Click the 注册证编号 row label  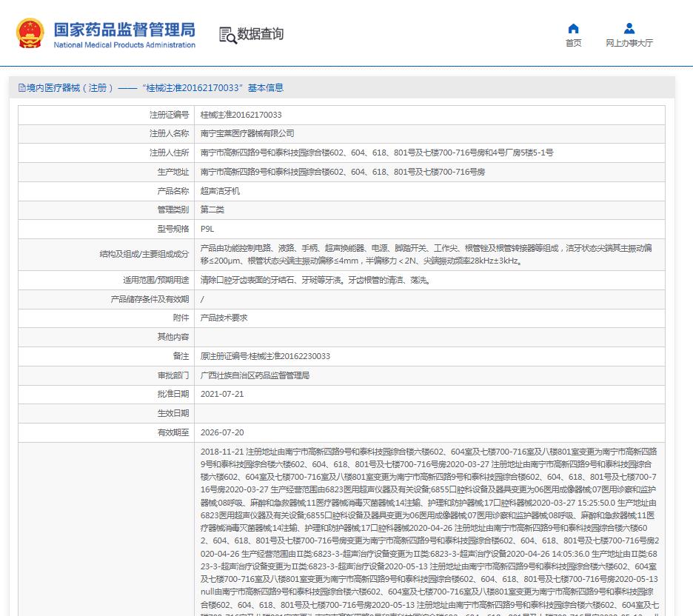click(x=169, y=115)
